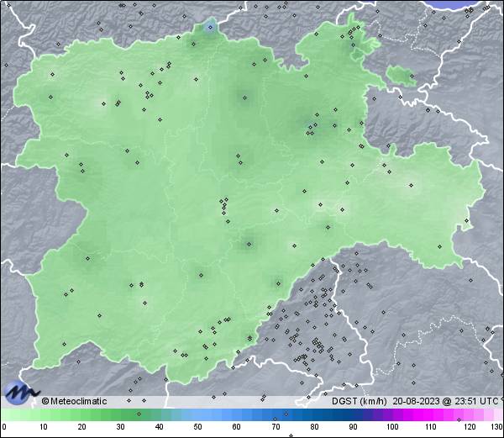This screenshot has height=438, width=504.
Task: Click the scale value 10
Action: (43, 427)
